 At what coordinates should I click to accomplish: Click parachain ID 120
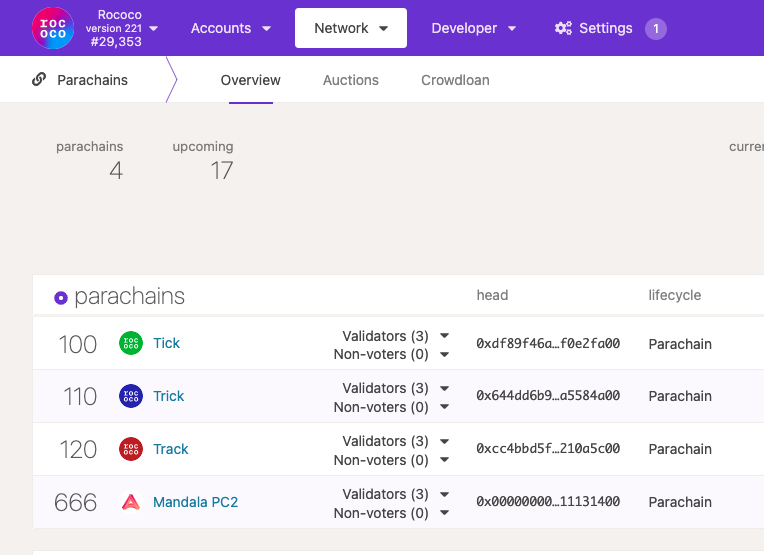click(x=78, y=449)
